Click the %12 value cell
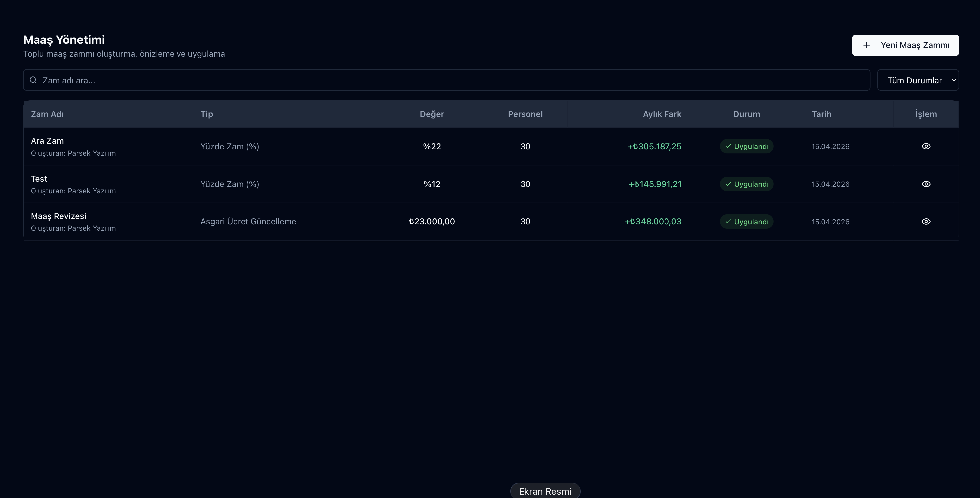This screenshot has height=498, width=980. [x=432, y=184]
